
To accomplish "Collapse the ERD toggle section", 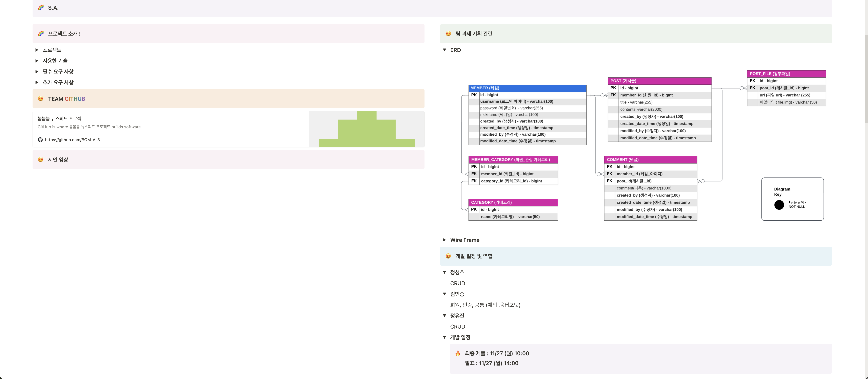I will (444, 50).
